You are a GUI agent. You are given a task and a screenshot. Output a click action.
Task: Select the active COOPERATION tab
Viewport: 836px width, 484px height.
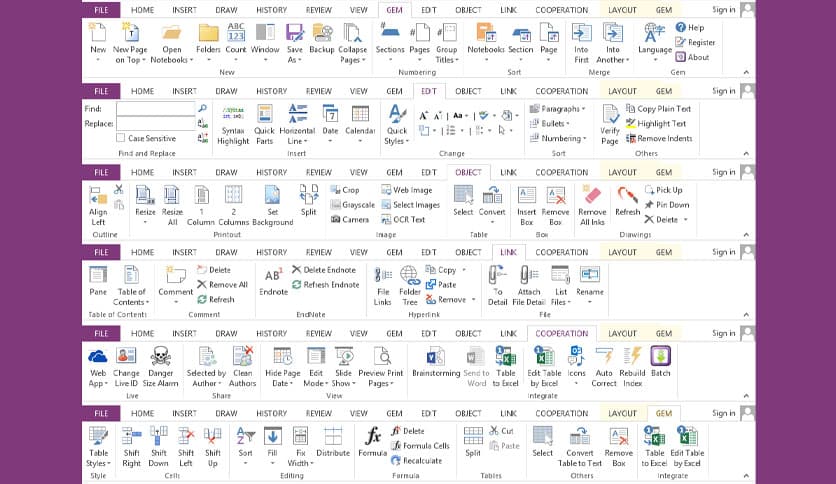coord(561,333)
